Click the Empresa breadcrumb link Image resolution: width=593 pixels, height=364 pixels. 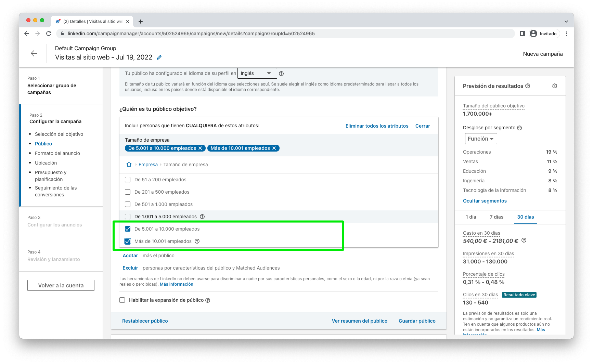point(148,165)
